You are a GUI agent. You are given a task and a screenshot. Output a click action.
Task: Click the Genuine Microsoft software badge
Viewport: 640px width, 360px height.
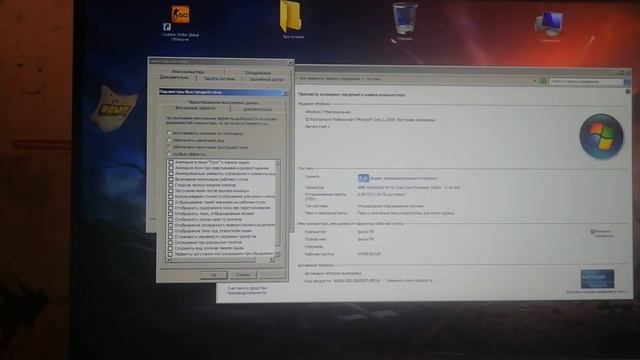tap(597, 279)
